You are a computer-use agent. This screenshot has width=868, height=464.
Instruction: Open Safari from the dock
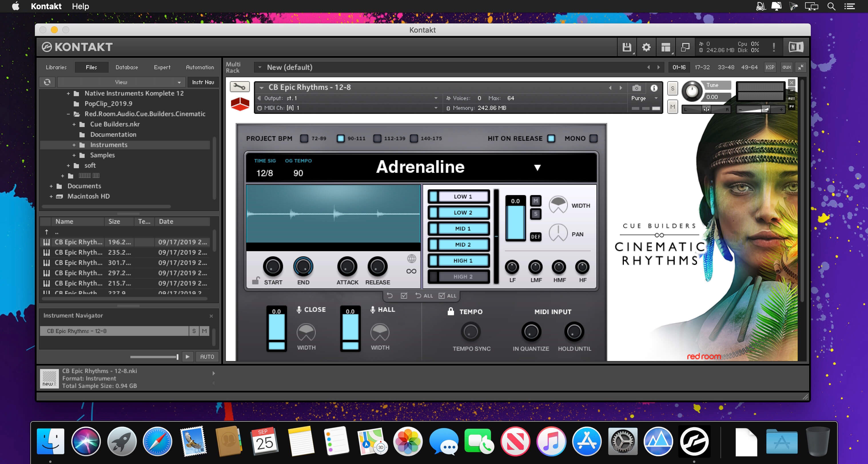157,441
